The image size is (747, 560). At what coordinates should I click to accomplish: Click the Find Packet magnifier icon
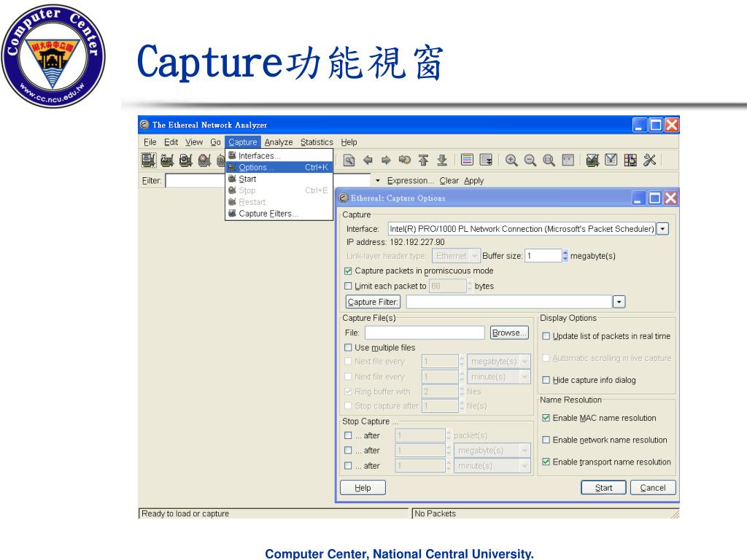pos(349,160)
